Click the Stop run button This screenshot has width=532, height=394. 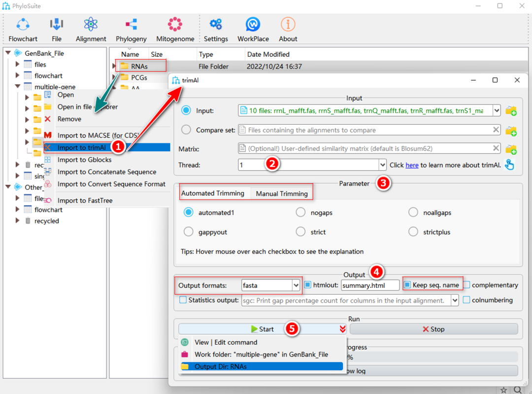tap(433, 329)
